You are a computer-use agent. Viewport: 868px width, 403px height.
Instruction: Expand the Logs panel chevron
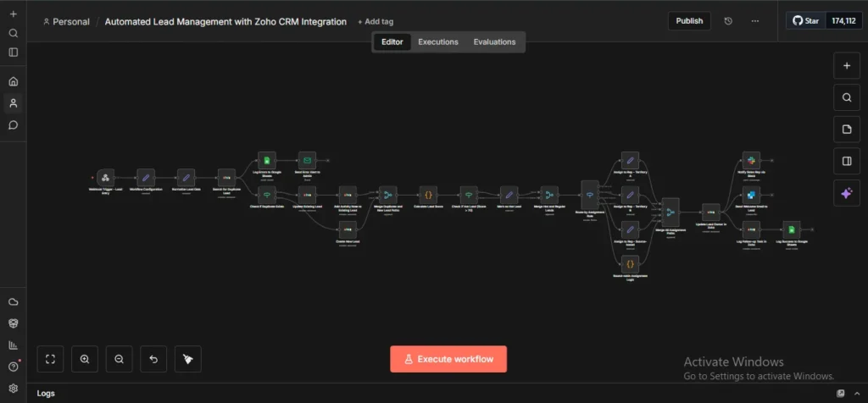coord(857,394)
